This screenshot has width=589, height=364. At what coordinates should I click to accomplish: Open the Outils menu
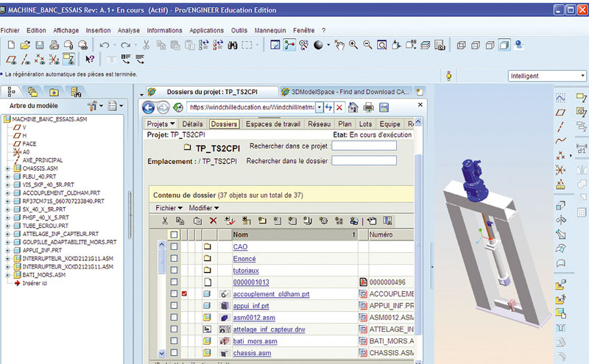pyautogui.click(x=239, y=30)
